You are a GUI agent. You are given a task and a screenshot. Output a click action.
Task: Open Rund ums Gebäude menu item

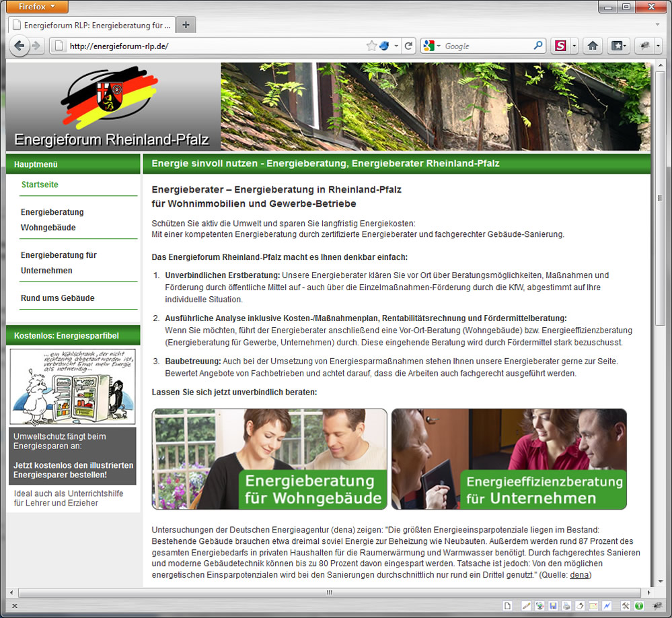tap(58, 298)
